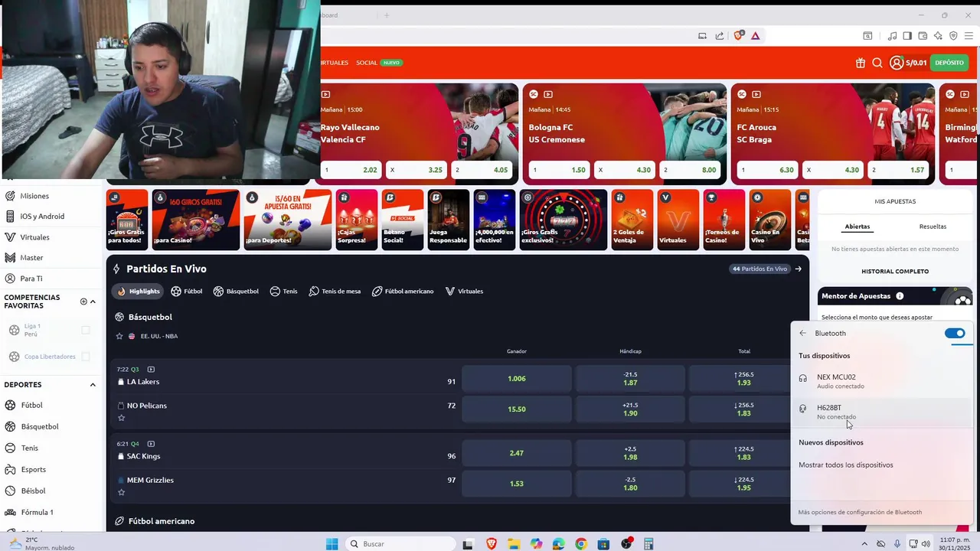This screenshot has width=980, height=551.
Task: Tick the Copa Libertadores checkbox
Action: pyautogui.click(x=86, y=356)
